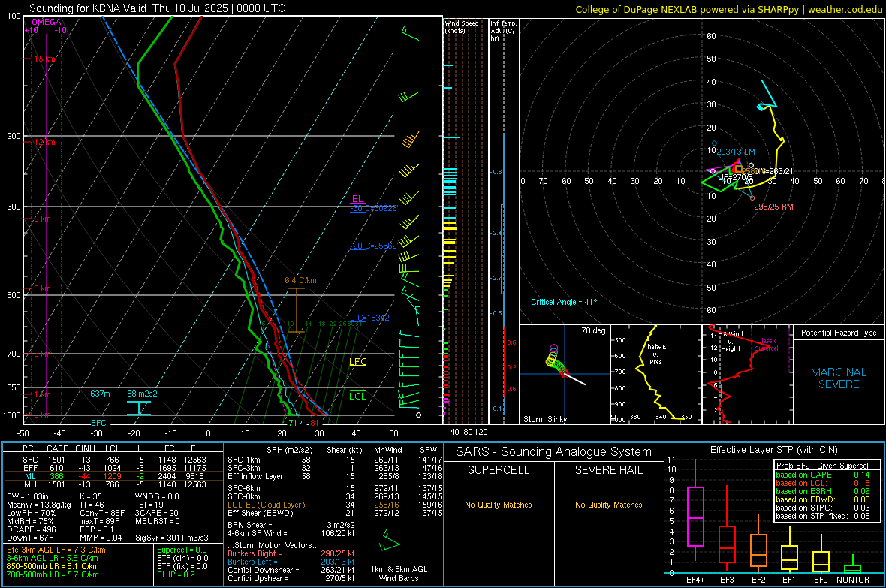The width and height of the screenshot is (886, 588).
Task: Select the 6.4 C/km lapse rate annotation
Action: (300, 280)
